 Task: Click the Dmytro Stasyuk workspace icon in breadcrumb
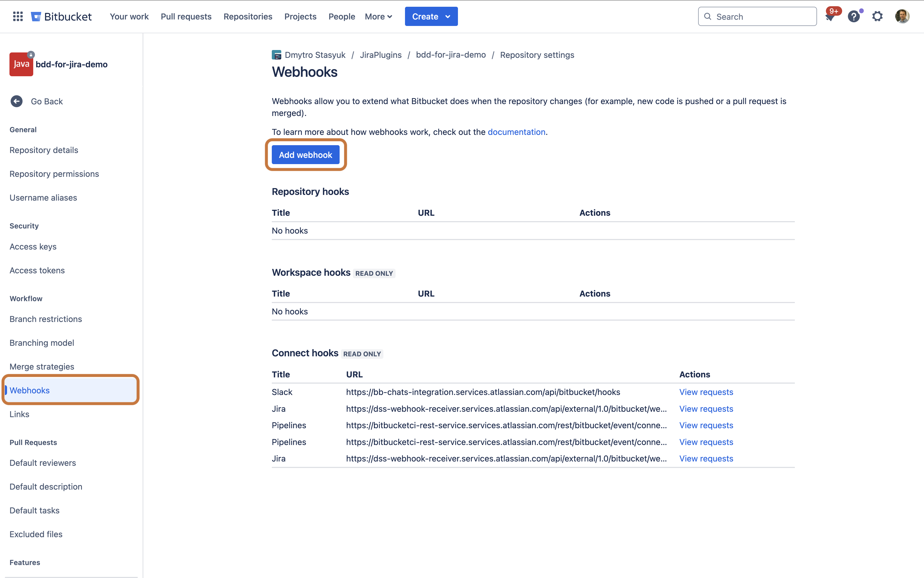(277, 55)
